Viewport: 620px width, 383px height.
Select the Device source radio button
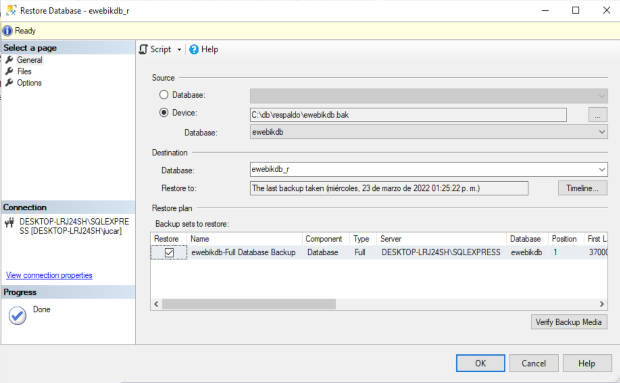(x=164, y=113)
